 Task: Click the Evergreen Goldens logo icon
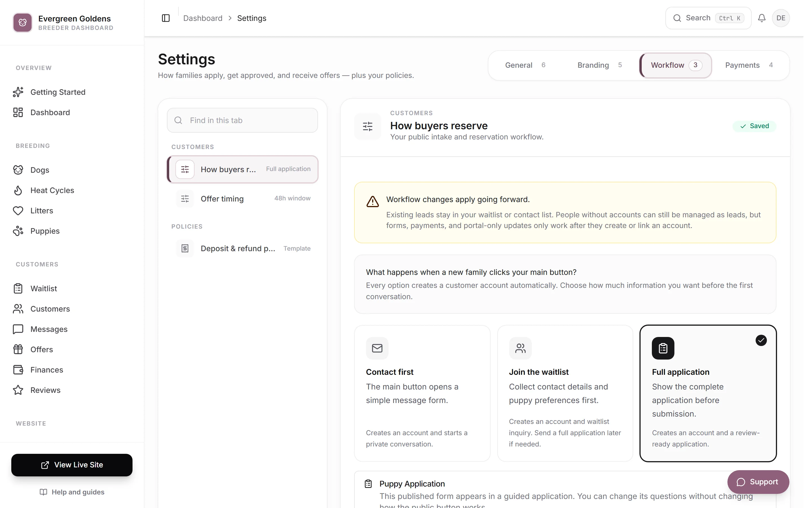tap(23, 23)
